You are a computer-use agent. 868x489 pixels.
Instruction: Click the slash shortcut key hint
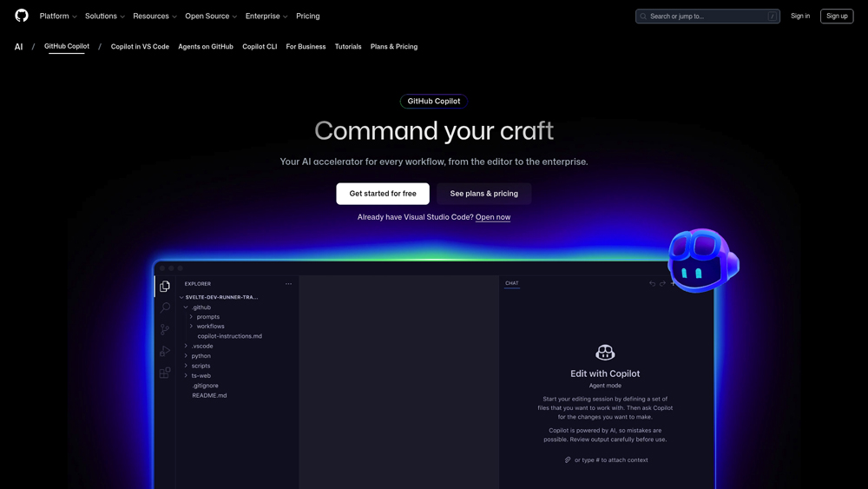pos(772,17)
